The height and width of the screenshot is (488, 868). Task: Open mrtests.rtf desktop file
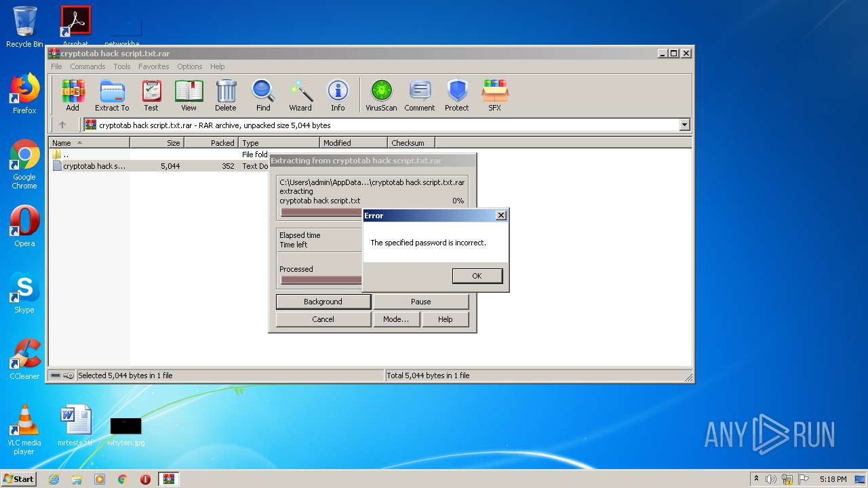pos(75,426)
